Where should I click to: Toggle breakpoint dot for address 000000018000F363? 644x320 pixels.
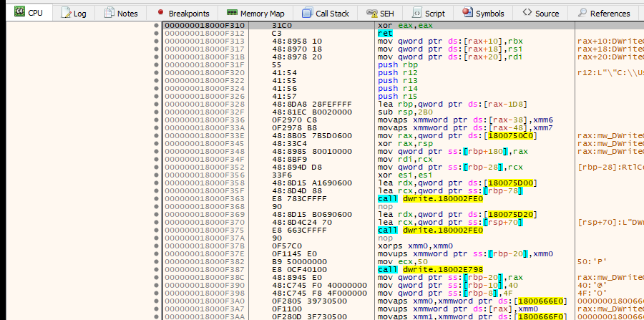156,199
